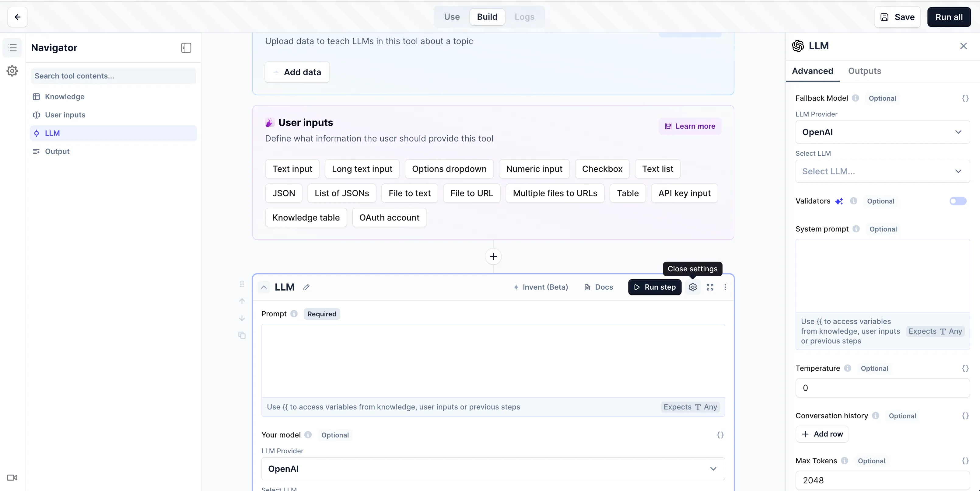Click the video camera icon
This screenshot has height=491, width=980.
point(12,477)
